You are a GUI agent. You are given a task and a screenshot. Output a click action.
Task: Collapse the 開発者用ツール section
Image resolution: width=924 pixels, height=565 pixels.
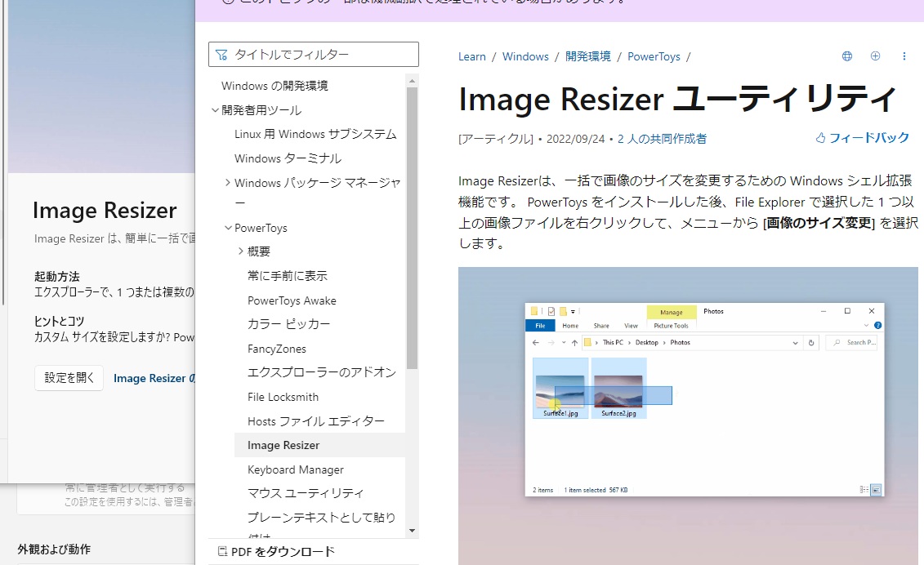214,109
